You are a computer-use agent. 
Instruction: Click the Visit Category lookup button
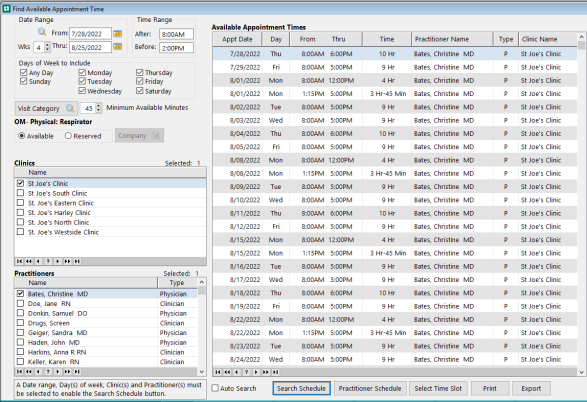point(46,109)
